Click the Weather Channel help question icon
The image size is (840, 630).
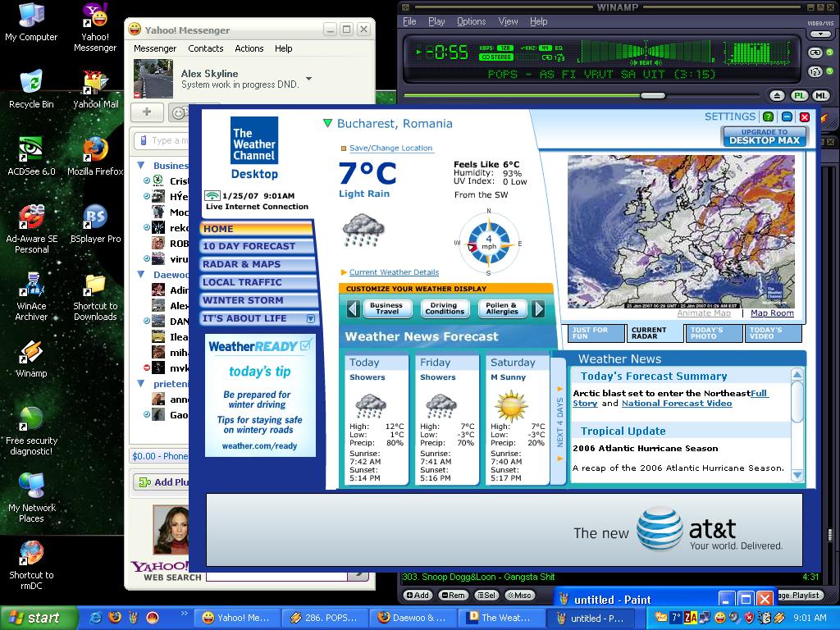coord(769,117)
